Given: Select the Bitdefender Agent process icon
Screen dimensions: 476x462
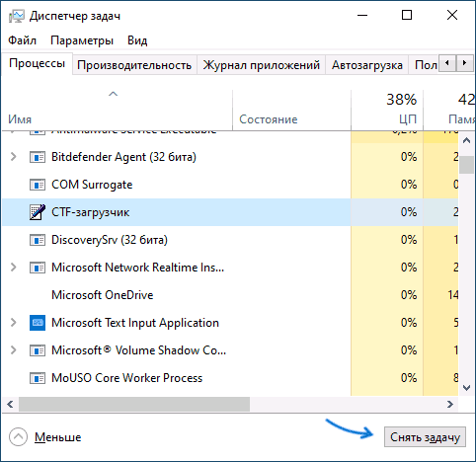Looking at the screenshot, I should coord(38,157).
